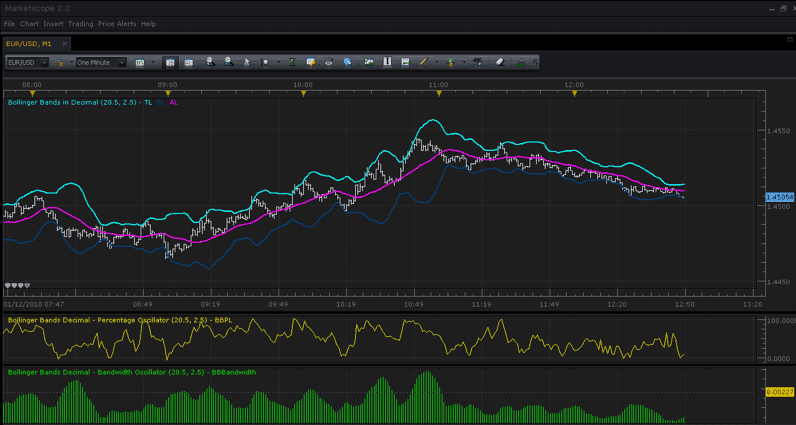The image size is (796, 425).
Task: Select the cursor pointer tool
Action: click(x=247, y=62)
